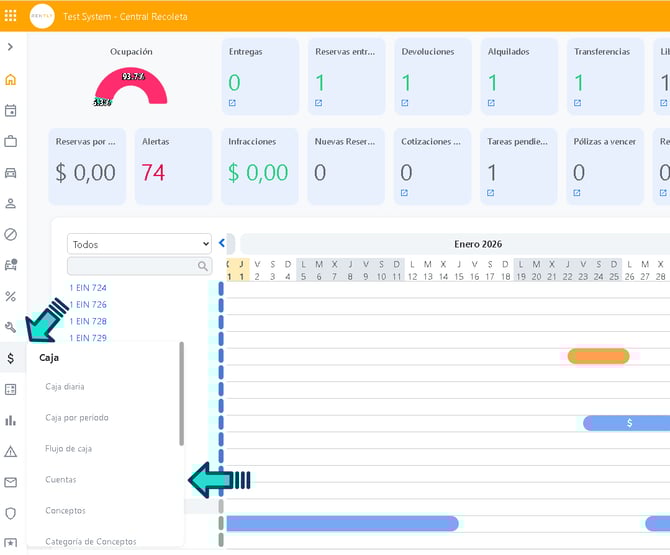Click the envelope mail sidebar icon
Viewport: 670px width, 555px height.
pyautogui.click(x=11, y=482)
